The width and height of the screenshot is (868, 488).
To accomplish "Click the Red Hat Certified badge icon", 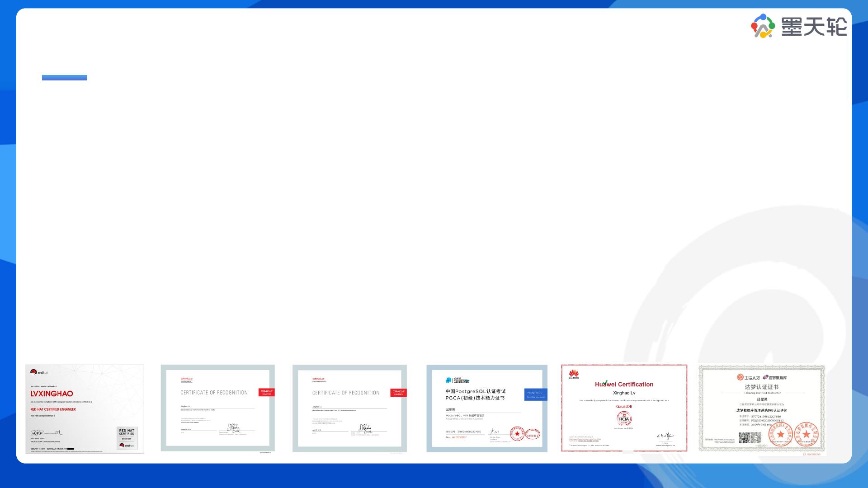I will pos(127,437).
